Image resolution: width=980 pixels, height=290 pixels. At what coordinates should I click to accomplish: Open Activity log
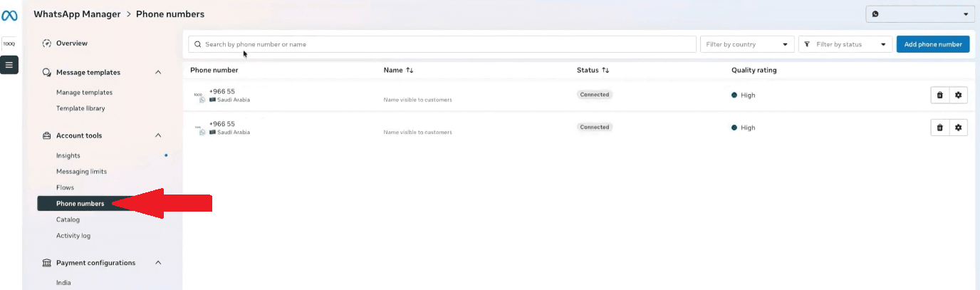73,236
